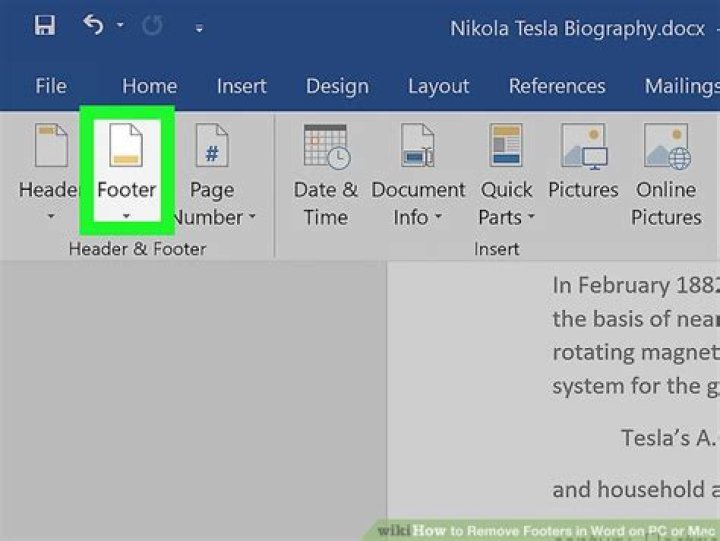Click the Online Pictures label
720x541 pixels.
point(666,203)
